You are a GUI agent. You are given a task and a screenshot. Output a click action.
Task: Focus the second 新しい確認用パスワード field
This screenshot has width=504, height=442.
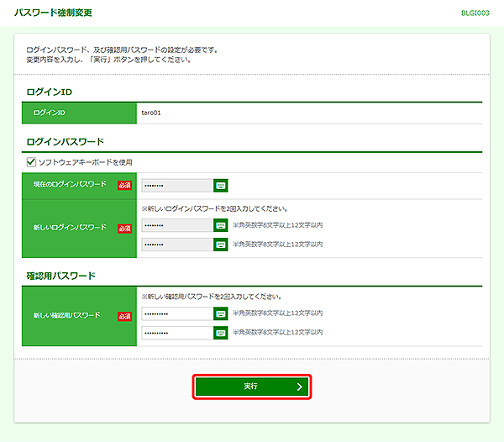[177, 333]
